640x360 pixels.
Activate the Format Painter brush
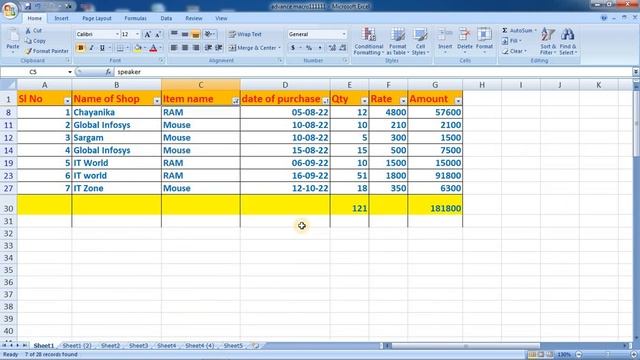click(47, 51)
